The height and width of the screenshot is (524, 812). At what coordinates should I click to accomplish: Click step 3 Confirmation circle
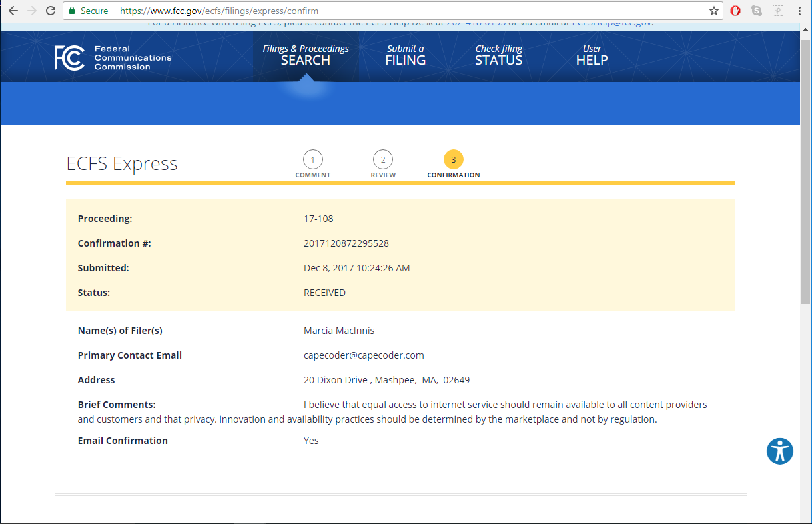pyautogui.click(x=453, y=160)
